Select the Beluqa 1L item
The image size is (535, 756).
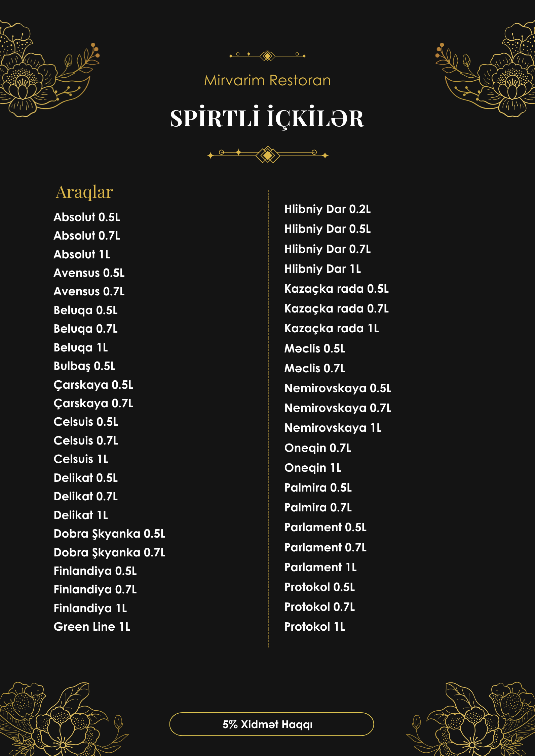coord(81,347)
